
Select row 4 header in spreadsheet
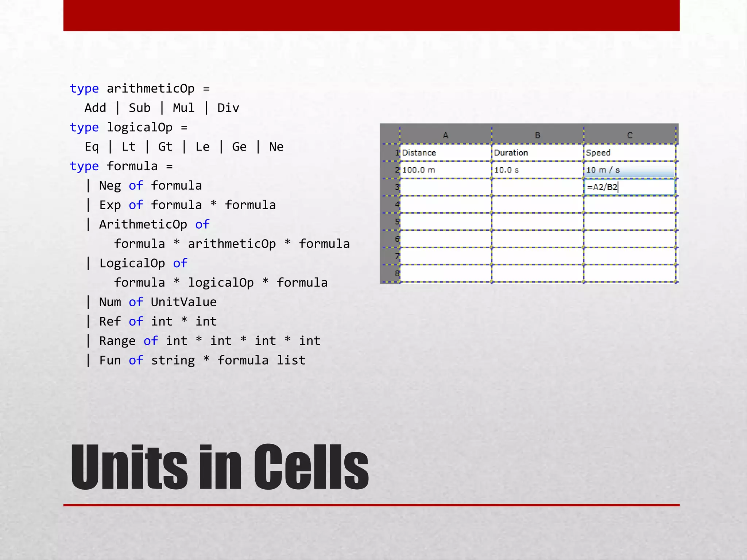[x=390, y=204]
